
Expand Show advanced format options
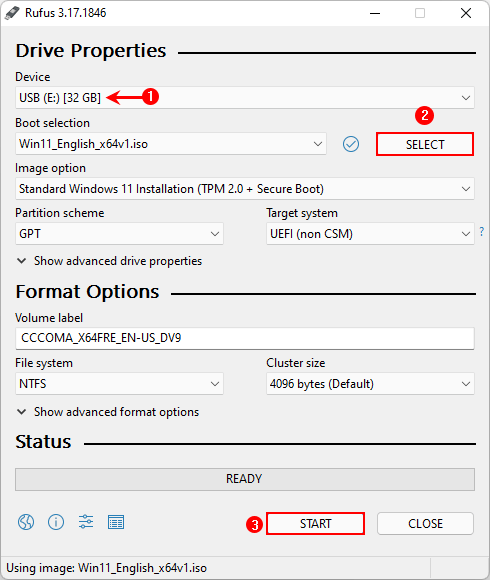pos(108,412)
